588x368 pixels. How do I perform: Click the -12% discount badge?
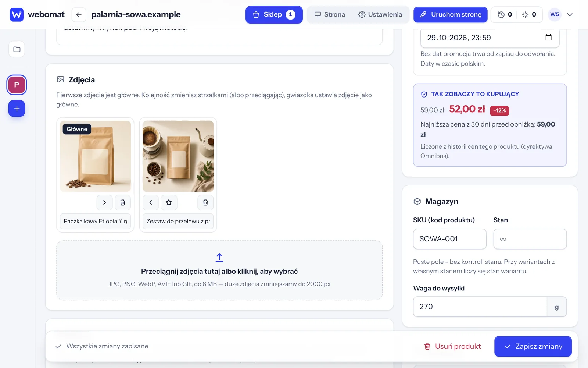pos(499,110)
